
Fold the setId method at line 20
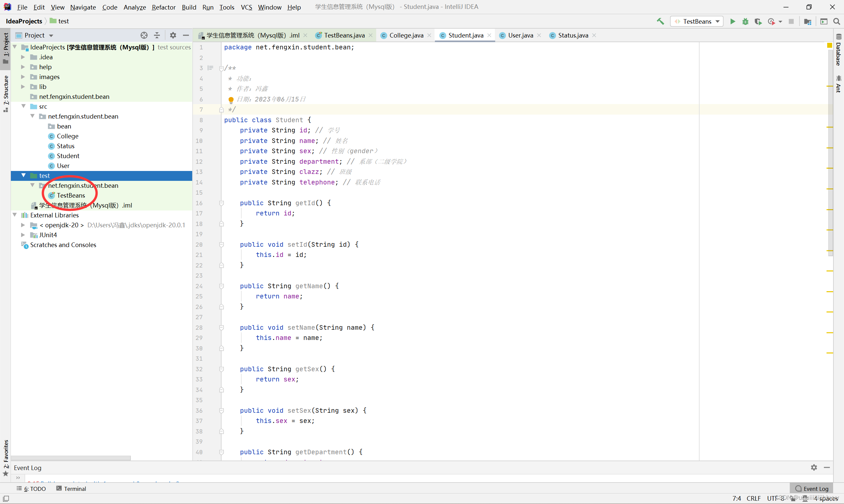coord(221,244)
